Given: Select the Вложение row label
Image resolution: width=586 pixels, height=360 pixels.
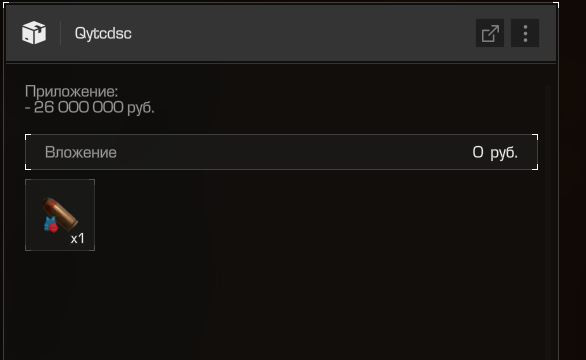Looking at the screenshot, I should pyautogui.click(x=81, y=152).
